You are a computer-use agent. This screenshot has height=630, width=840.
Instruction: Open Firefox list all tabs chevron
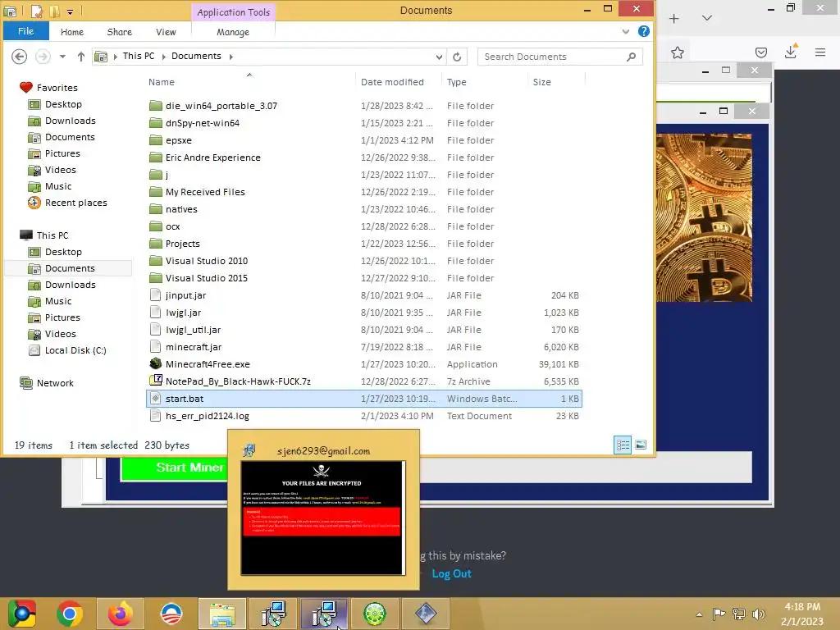(x=706, y=18)
